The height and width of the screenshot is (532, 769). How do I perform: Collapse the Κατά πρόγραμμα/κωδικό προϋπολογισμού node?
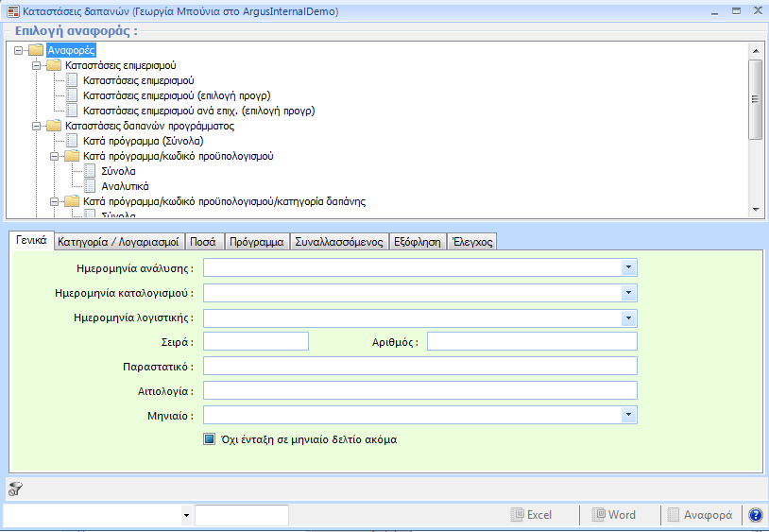tap(54, 156)
